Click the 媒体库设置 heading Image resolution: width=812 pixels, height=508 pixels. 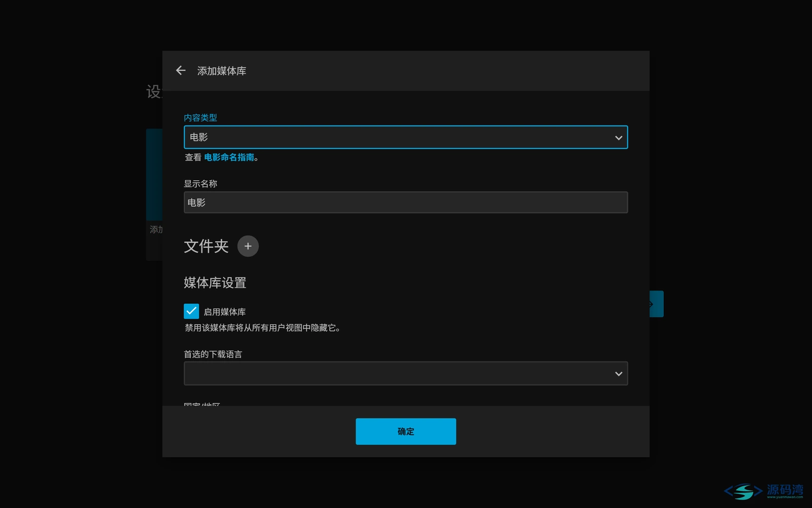coord(215,282)
